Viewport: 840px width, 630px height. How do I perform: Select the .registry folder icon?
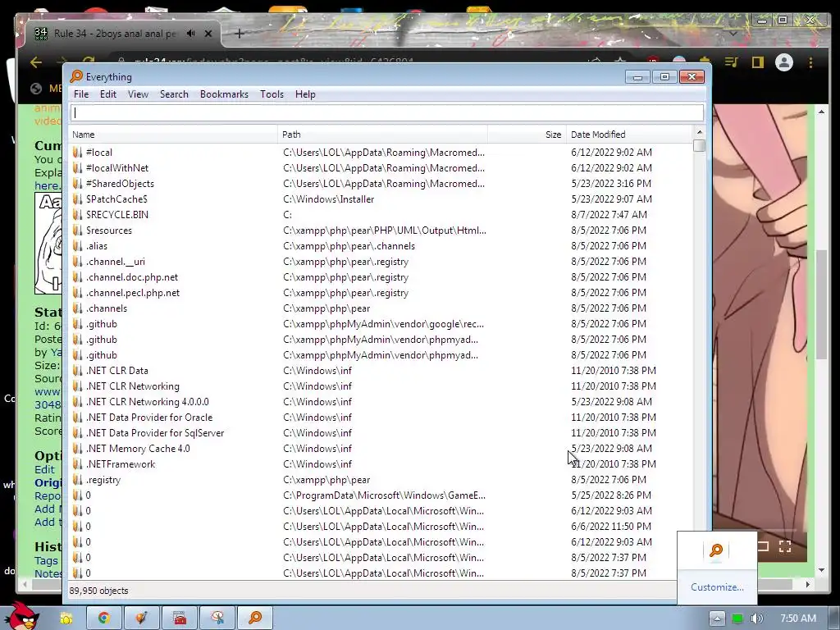(x=78, y=479)
